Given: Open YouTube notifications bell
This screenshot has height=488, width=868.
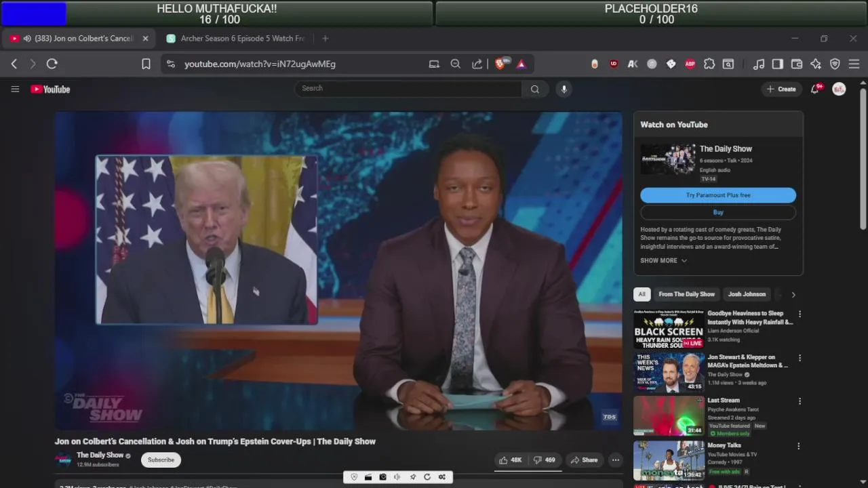Looking at the screenshot, I should click(815, 89).
